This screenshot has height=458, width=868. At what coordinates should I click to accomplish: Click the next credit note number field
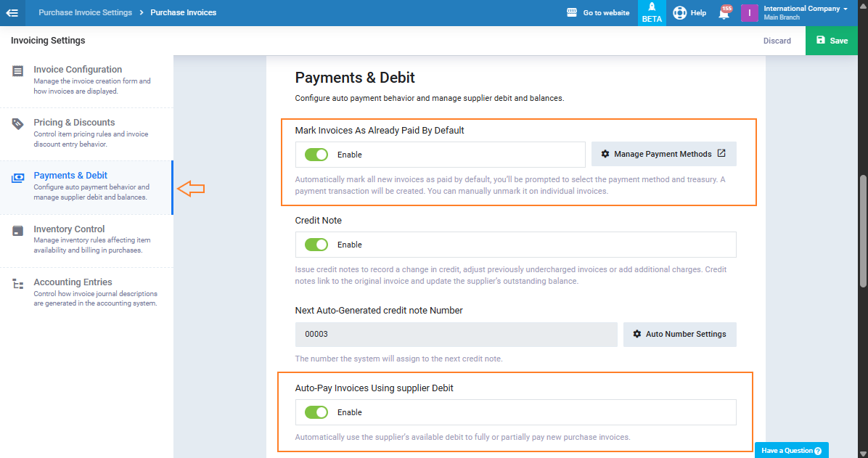[x=456, y=335]
